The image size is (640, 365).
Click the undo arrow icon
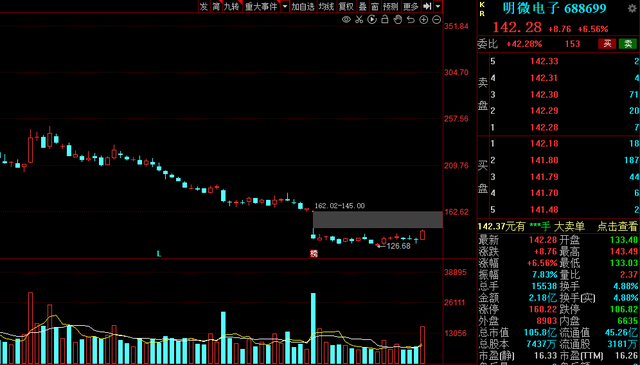coord(411,20)
